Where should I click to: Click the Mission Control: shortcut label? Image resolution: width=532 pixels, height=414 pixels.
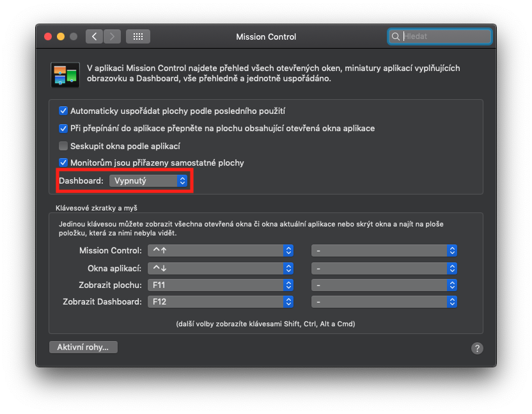(x=111, y=251)
